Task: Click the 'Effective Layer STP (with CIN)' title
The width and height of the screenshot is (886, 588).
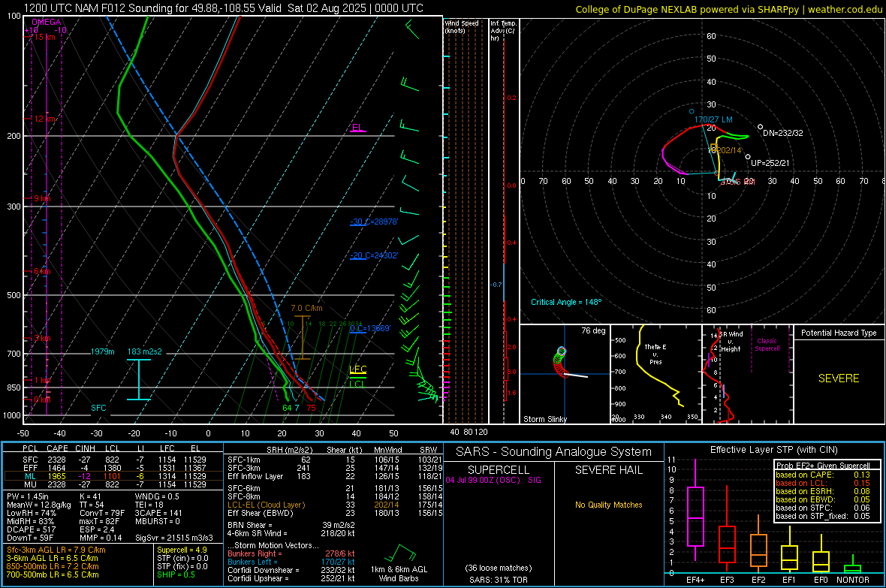Action: (x=773, y=450)
